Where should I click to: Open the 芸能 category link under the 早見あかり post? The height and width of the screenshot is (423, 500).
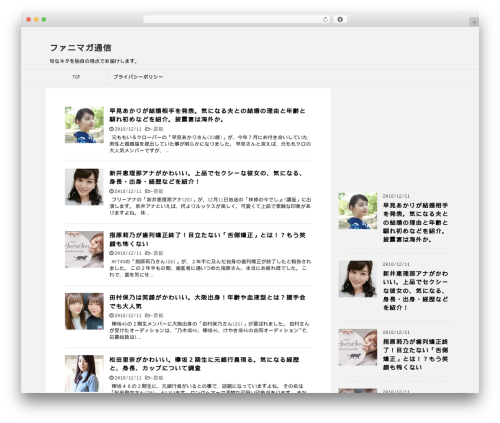point(158,129)
